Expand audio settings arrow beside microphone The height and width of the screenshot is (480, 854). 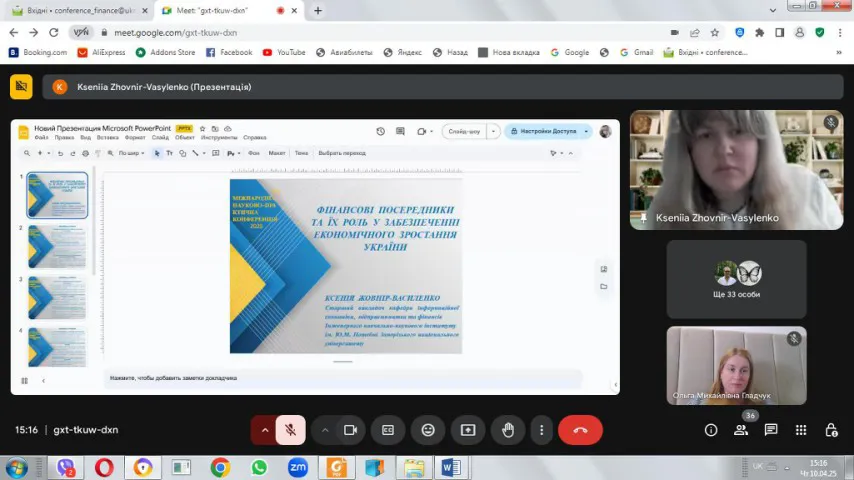(265, 430)
